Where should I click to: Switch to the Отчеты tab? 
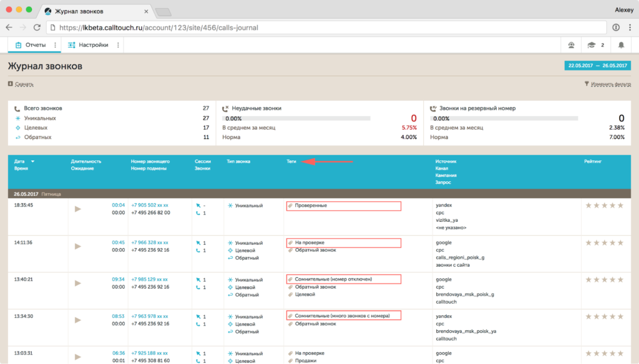click(31, 45)
